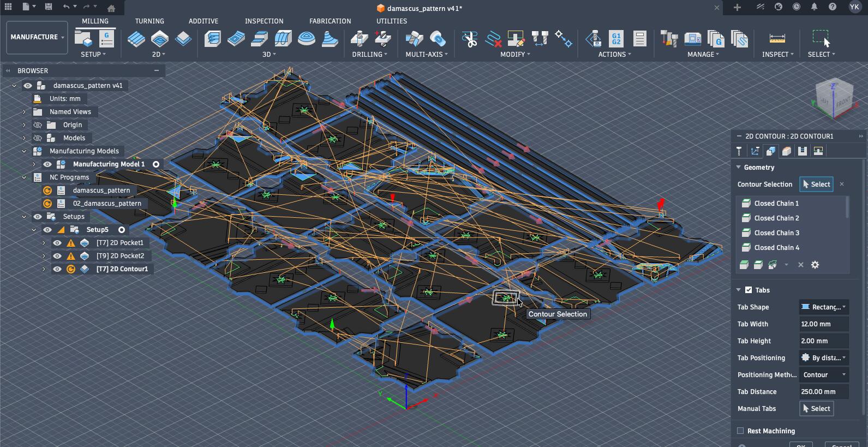
Task: Select Closed Chain 3 in the list
Action: pos(792,233)
